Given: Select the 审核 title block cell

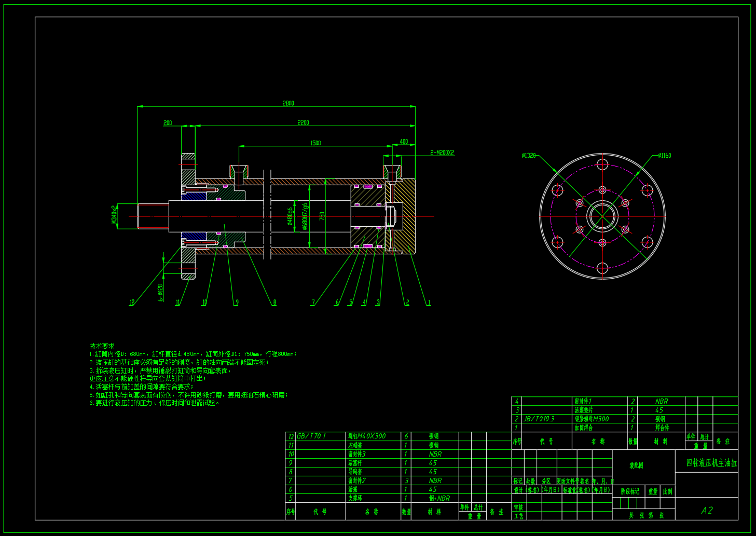Looking at the screenshot, I should 518,507.
